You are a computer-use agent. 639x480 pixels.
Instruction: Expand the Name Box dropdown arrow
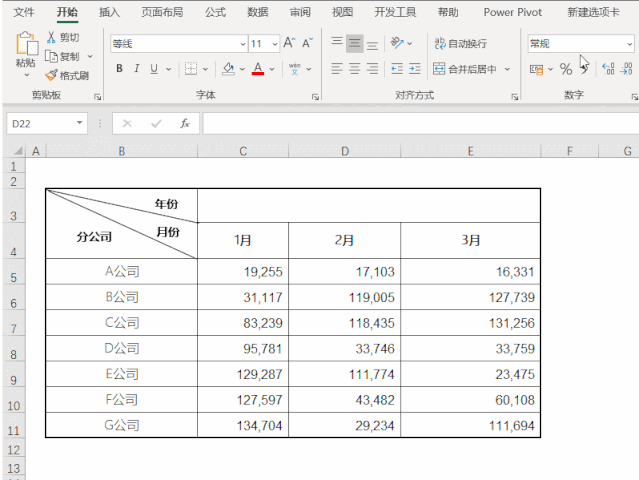coord(81,123)
